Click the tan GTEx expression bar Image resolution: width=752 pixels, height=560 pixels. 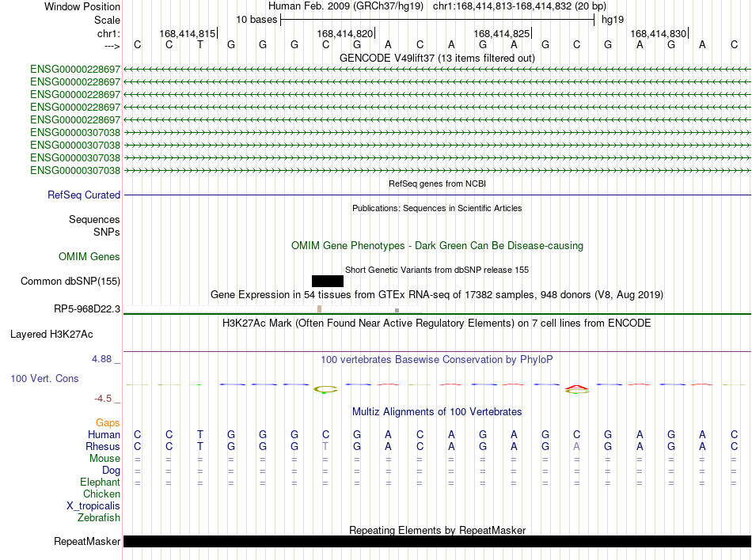320,309
